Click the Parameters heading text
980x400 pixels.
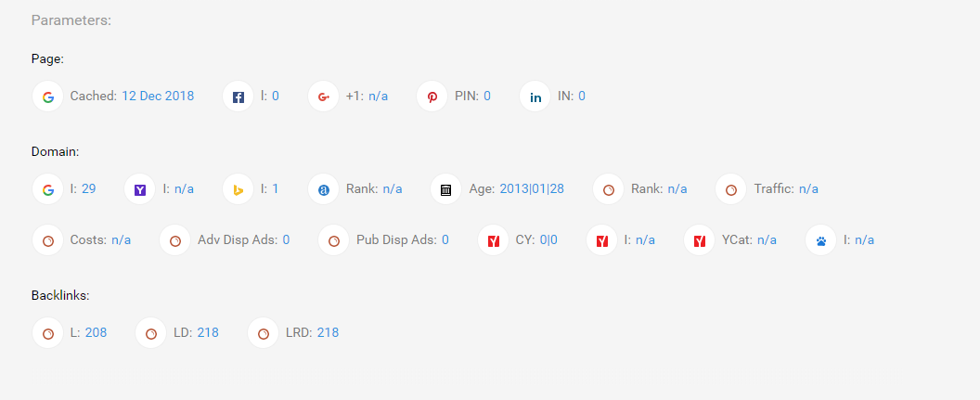click(71, 20)
